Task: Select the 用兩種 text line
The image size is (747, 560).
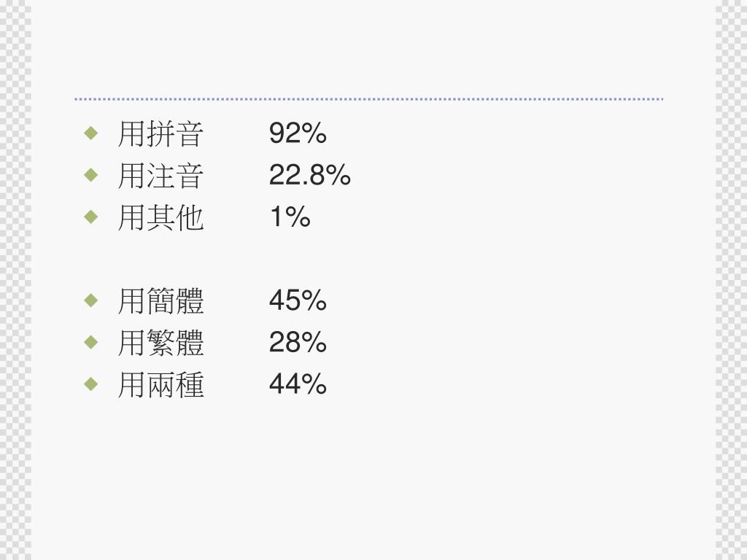Action: coord(160,384)
